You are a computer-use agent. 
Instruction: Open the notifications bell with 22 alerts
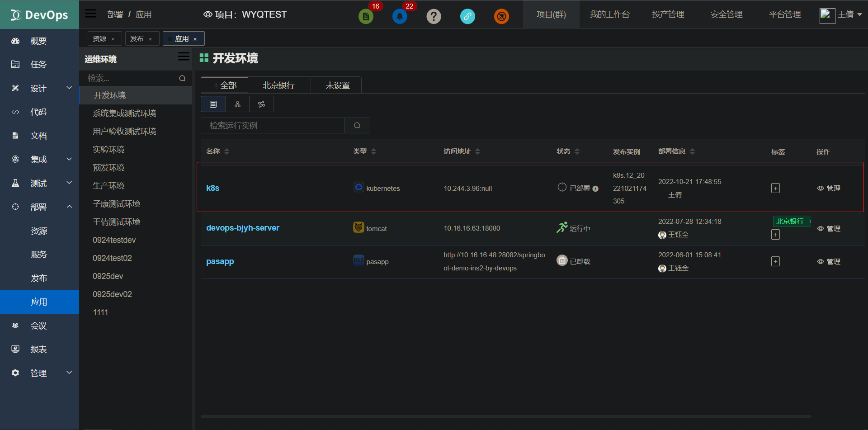click(400, 16)
